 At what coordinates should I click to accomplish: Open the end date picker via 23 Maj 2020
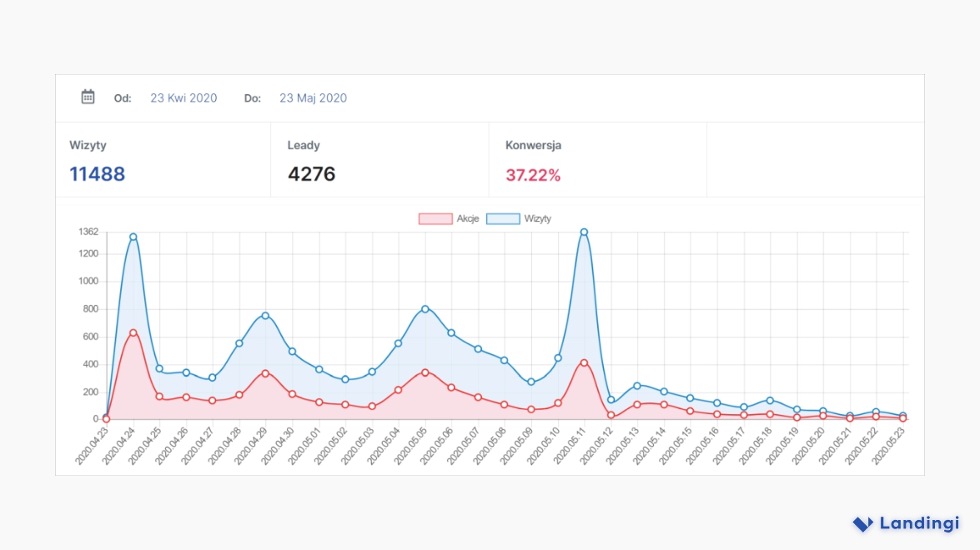[x=313, y=97]
